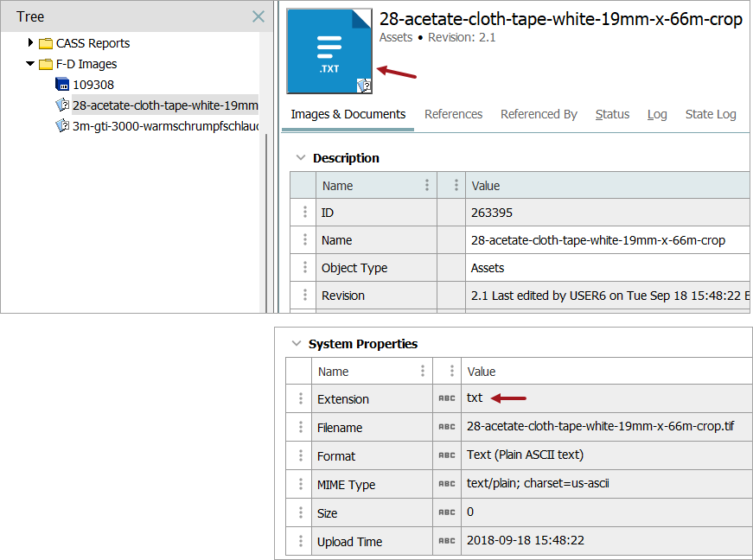Switch to the State Log tab
The height and width of the screenshot is (560, 753).
point(710,114)
